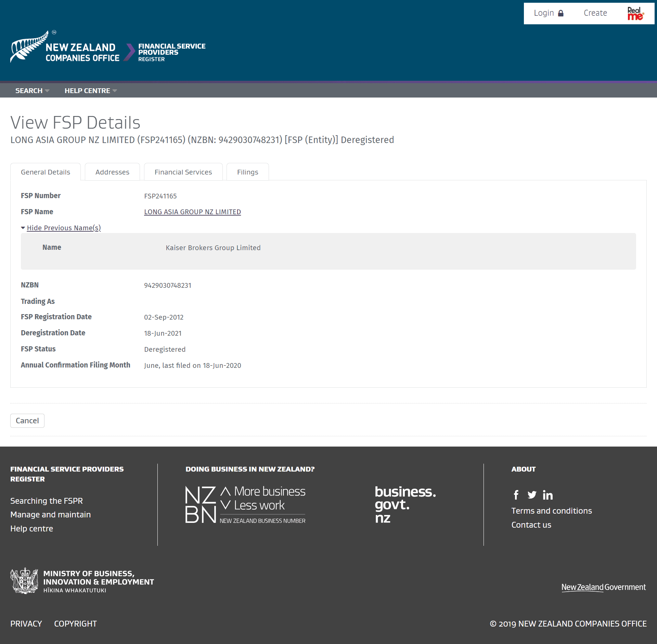Open the business.govt.nz logo
The height and width of the screenshot is (644, 657).
point(405,504)
